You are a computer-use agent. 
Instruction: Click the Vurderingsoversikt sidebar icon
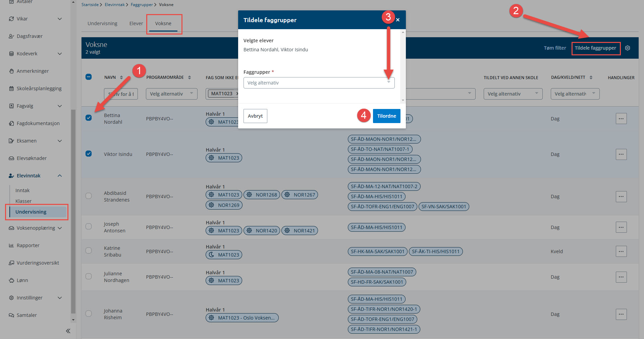(11, 263)
